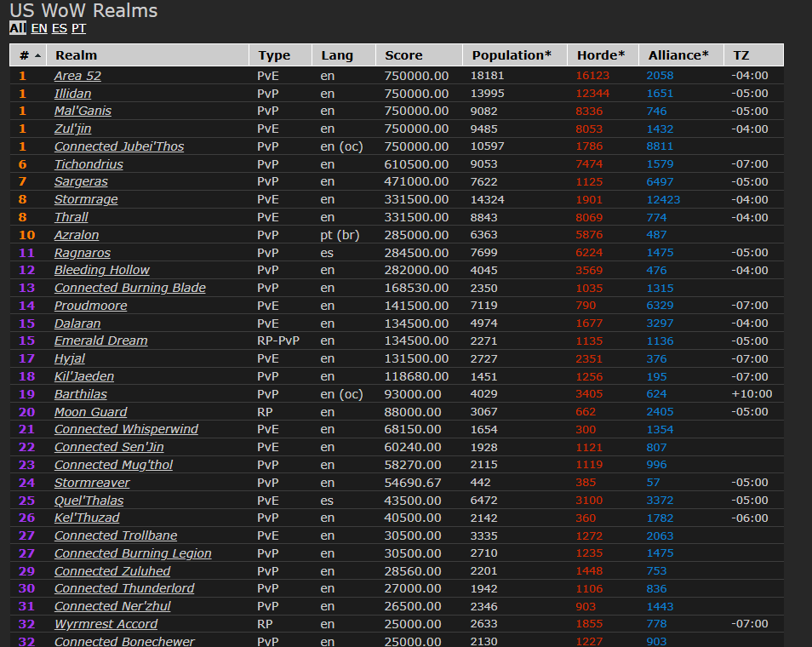Open the Kil'Jaeden realm link
Image resolution: width=812 pixels, height=647 pixels.
[84, 376]
